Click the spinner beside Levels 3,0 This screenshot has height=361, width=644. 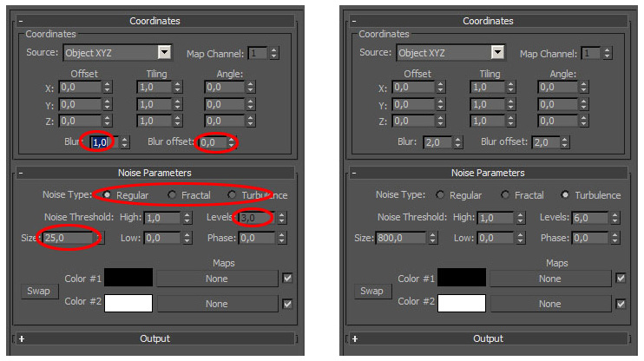pos(281,218)
